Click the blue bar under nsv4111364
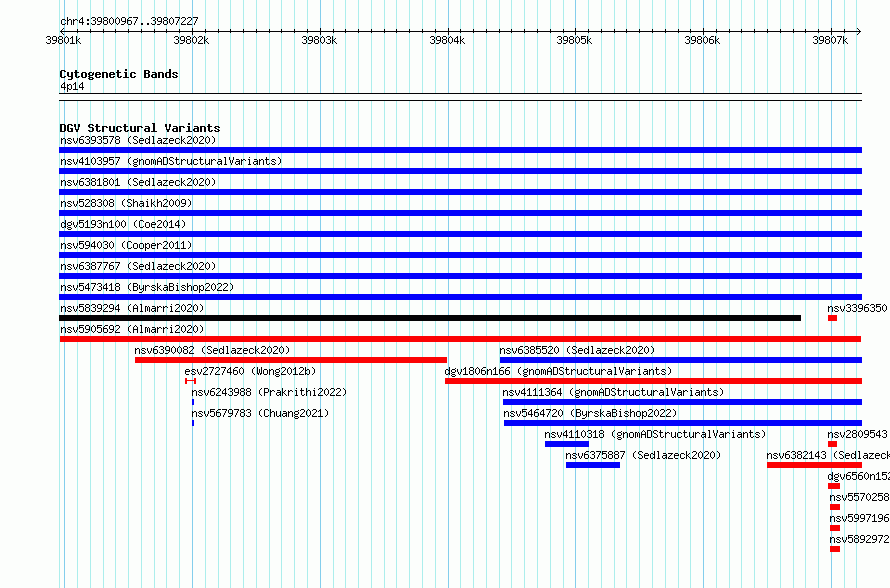Viewport: 890px width, 588px height. pos(682,402)
